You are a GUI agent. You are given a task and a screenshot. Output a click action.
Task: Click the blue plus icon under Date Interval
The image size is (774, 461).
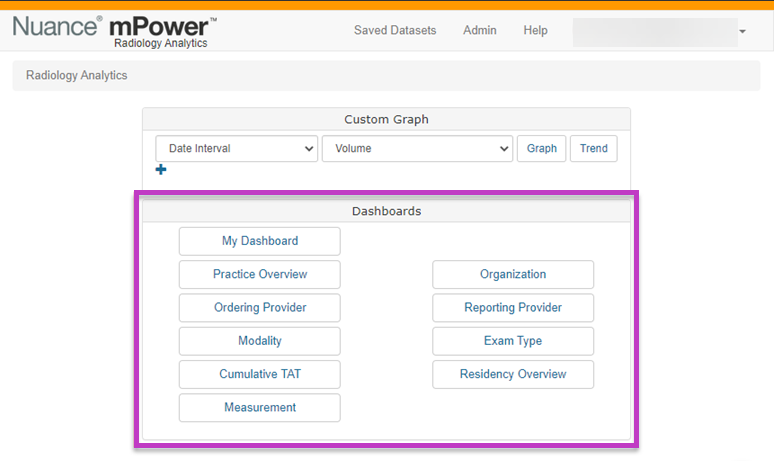point(160,170)
